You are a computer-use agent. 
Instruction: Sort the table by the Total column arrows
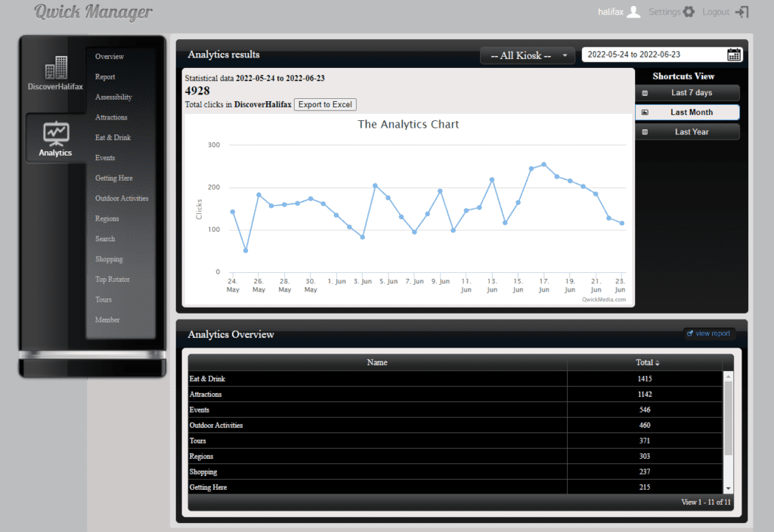658,362
